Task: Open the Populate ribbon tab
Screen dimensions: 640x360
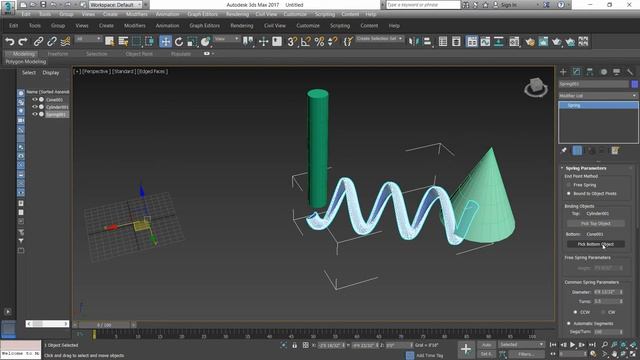Action: tap(181, 53)
